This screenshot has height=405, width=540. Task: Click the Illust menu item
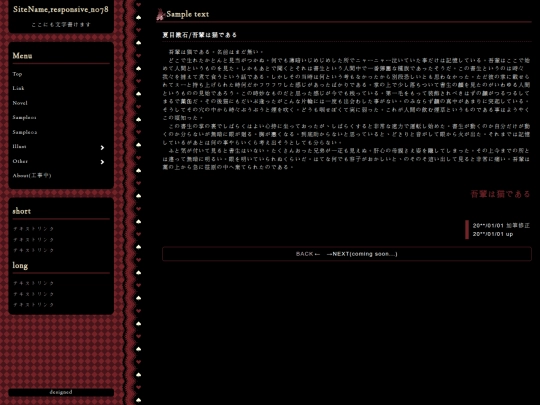point(19,146)
